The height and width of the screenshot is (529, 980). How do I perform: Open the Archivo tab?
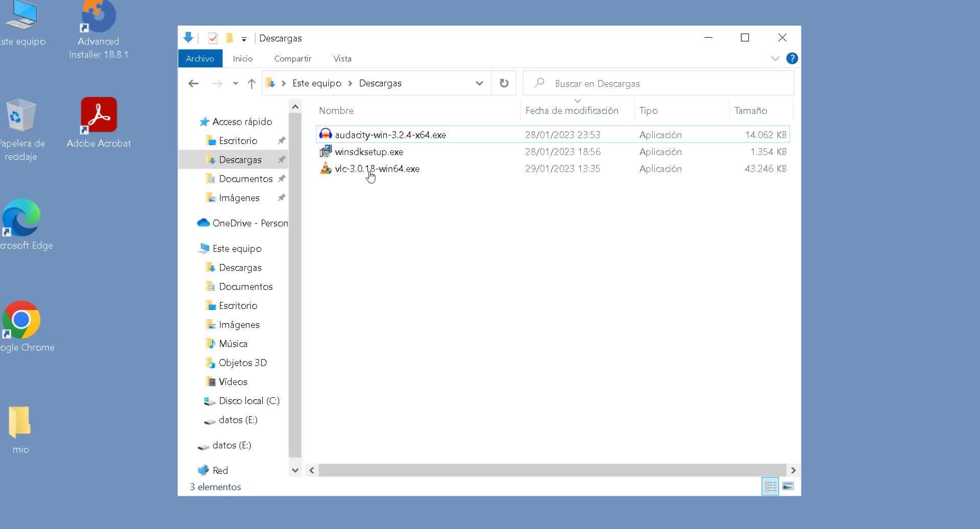point(200,59)
